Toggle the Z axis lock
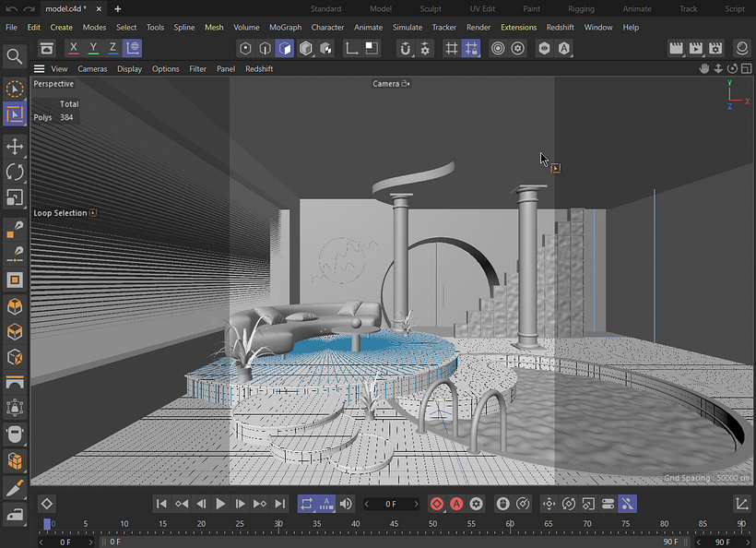This screenshot has height=548, width=756. pyautogui.click(x=112, y=48)
